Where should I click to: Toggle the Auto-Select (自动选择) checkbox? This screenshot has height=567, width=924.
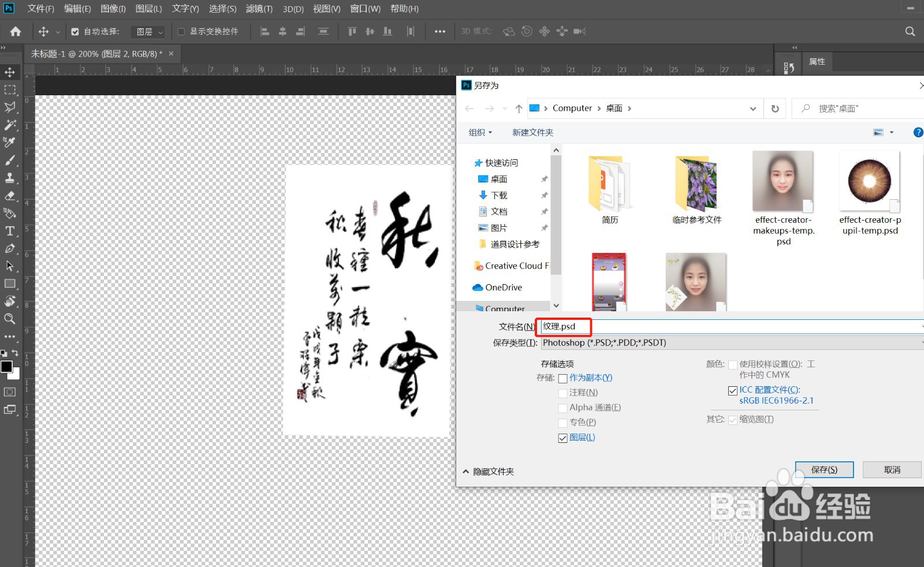(75, 32)
